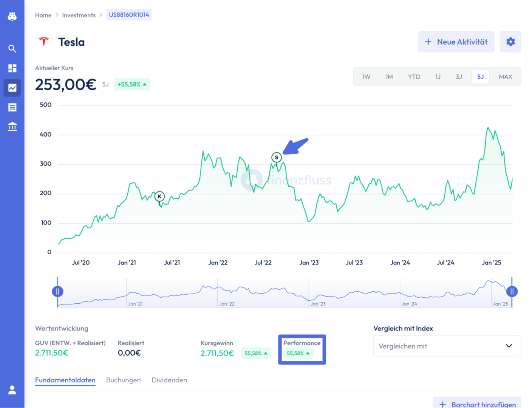Select the 1W time range
This screenshot has width=532, height=408.
coord(366,77)
